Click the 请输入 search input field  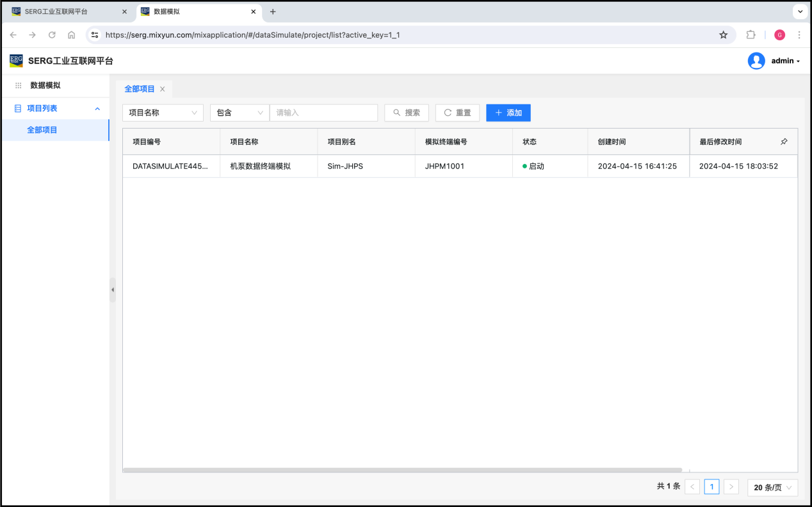pyautogui.click(x=323, y=113)
